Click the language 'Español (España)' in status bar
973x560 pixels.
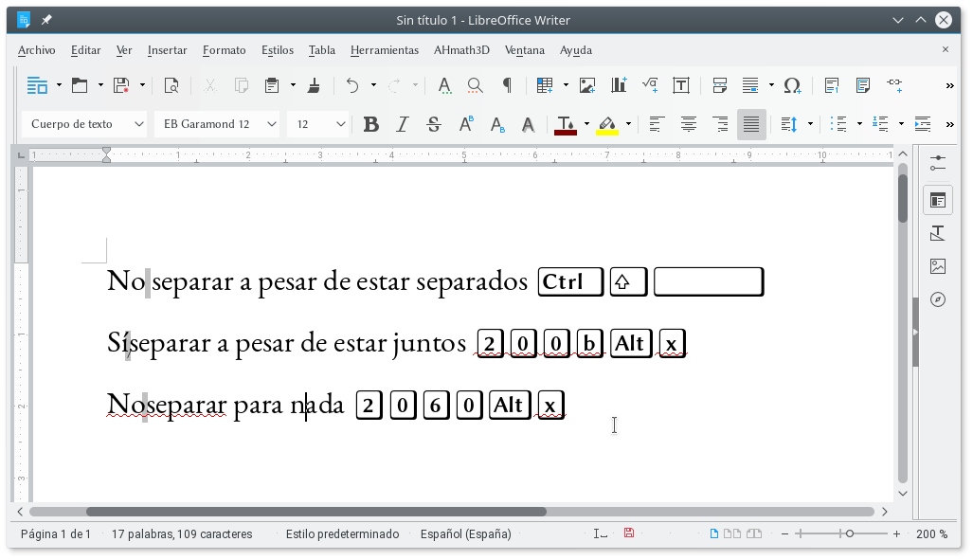465,534
